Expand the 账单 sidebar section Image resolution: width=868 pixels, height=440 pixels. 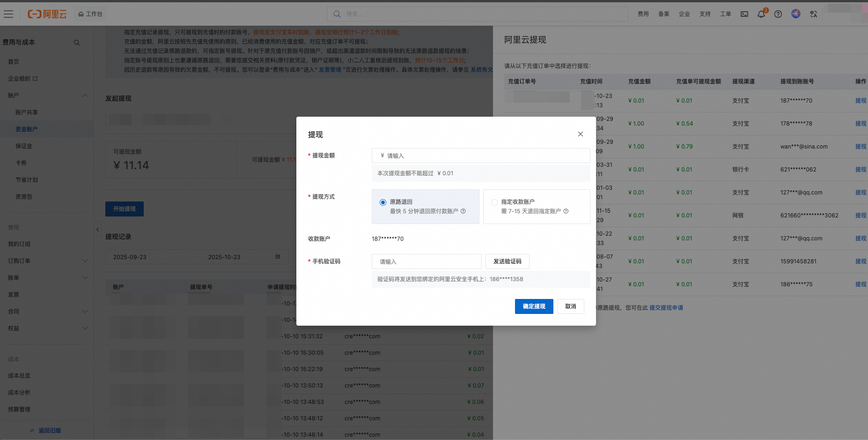85,278
